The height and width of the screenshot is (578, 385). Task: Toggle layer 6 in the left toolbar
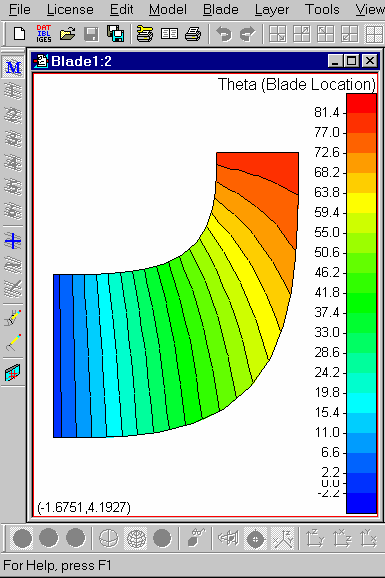coord(13,210)
